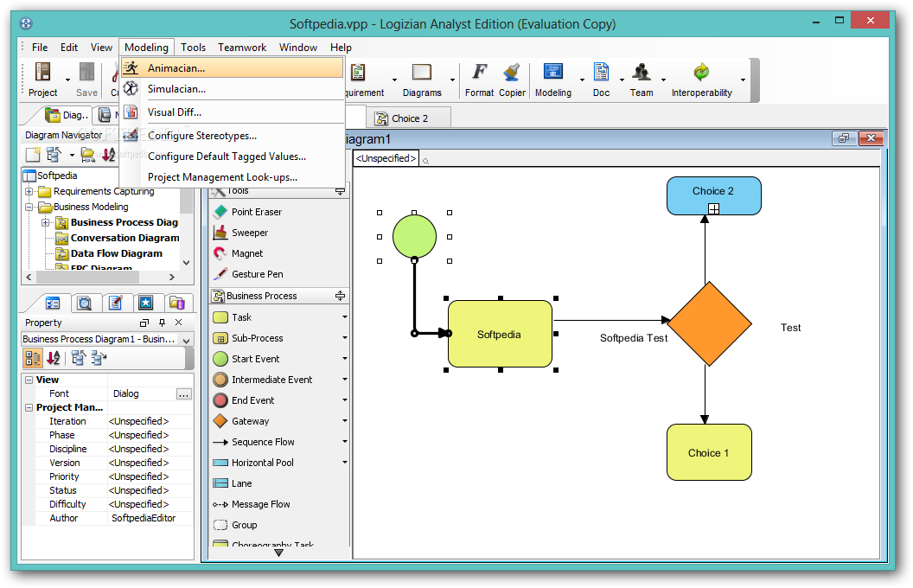
Task: Select the orange gateway diamond on canvas
Action: (x=709, y=324)
